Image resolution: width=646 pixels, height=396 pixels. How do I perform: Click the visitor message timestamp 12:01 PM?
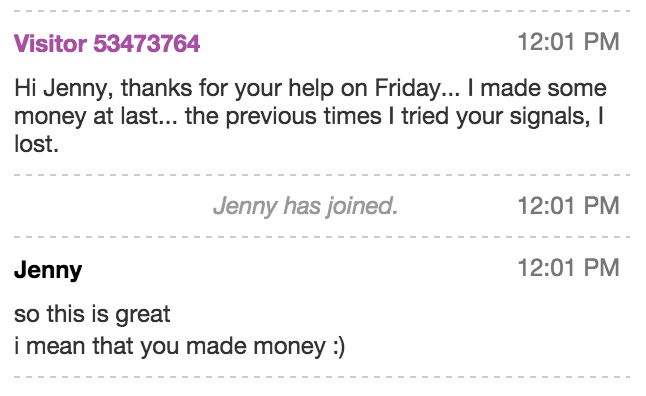tap(568, 42)
